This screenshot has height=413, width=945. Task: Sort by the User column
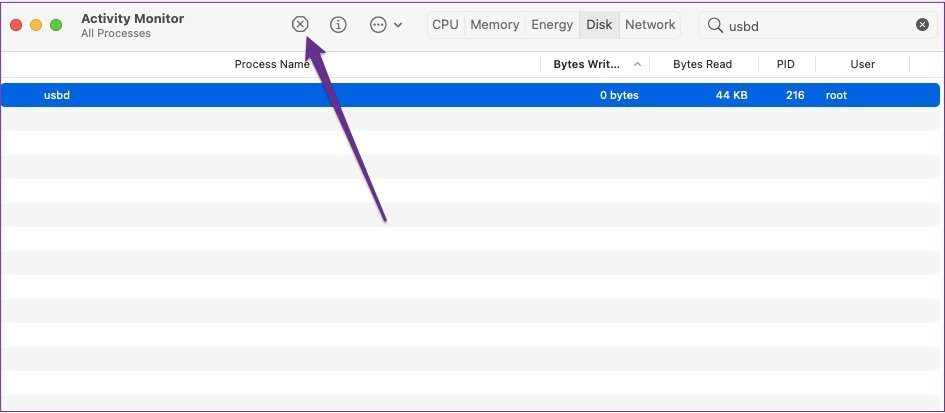(862, 64)
